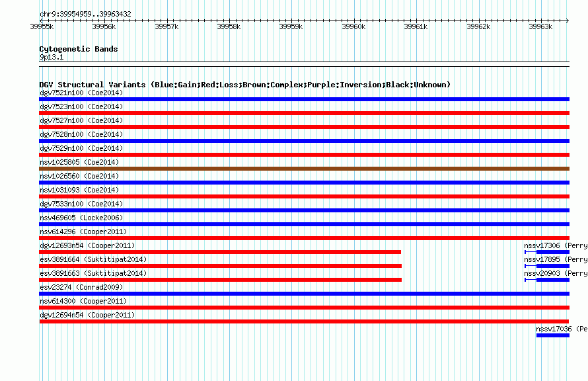The image size is (588, 381).
Task: Select the dgv7529n100 (Coe2014) loss bar
Action: pos(304,155)
